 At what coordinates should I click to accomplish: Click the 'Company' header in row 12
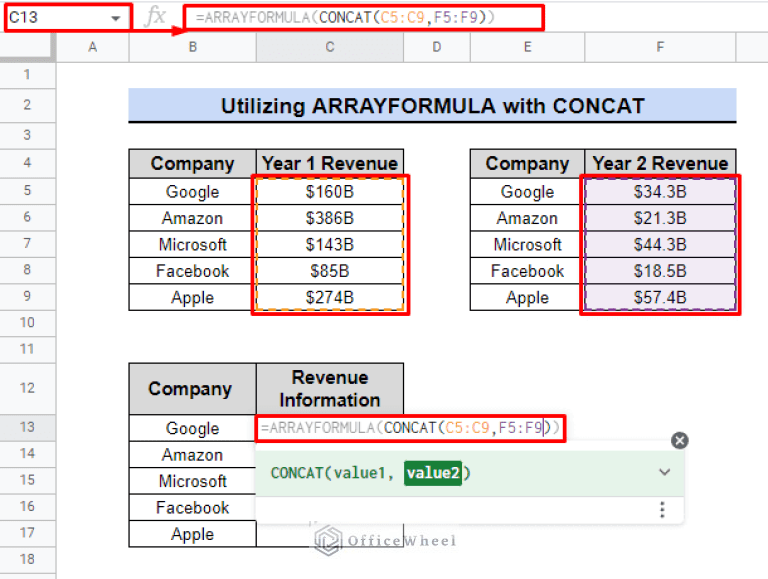click(x=192, y=389)
